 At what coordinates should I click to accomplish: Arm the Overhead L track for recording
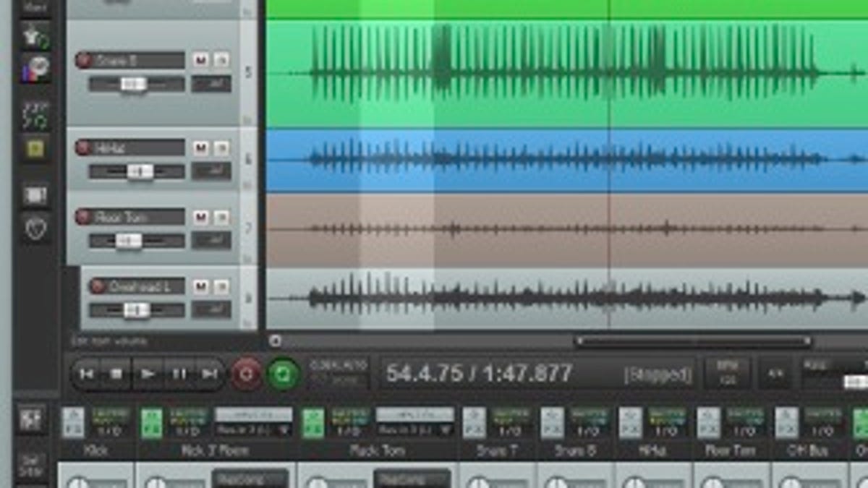point(98,286)
